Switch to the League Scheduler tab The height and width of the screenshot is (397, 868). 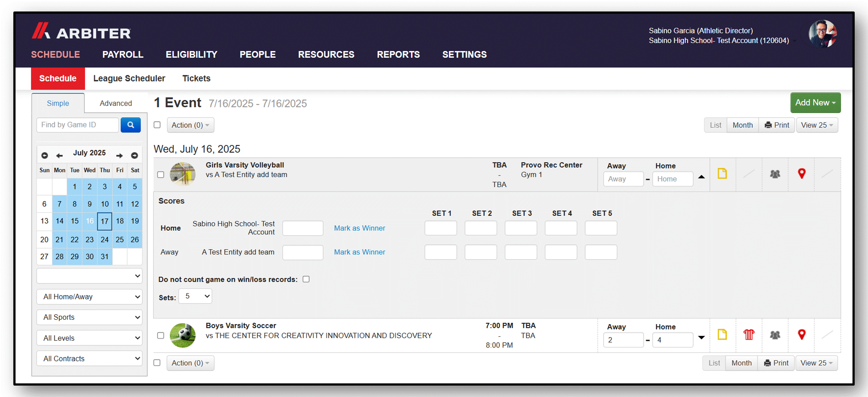pos(129,78)
